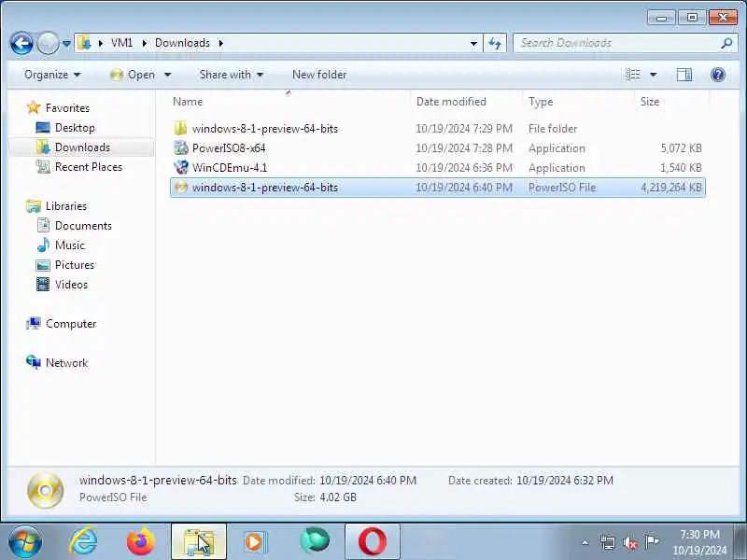747x560 pixels.
Task: Click the folder icon in address bar
Action: (84, 43)
